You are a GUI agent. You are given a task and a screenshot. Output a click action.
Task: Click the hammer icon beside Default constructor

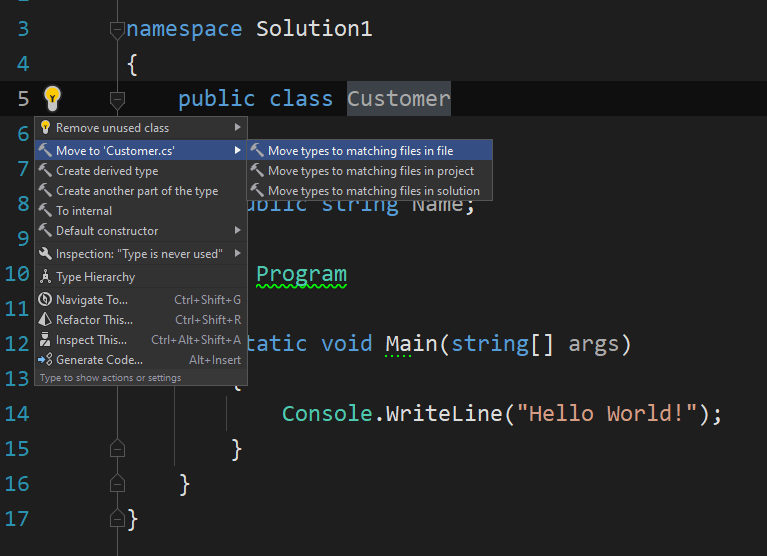(x=45, y=230)
